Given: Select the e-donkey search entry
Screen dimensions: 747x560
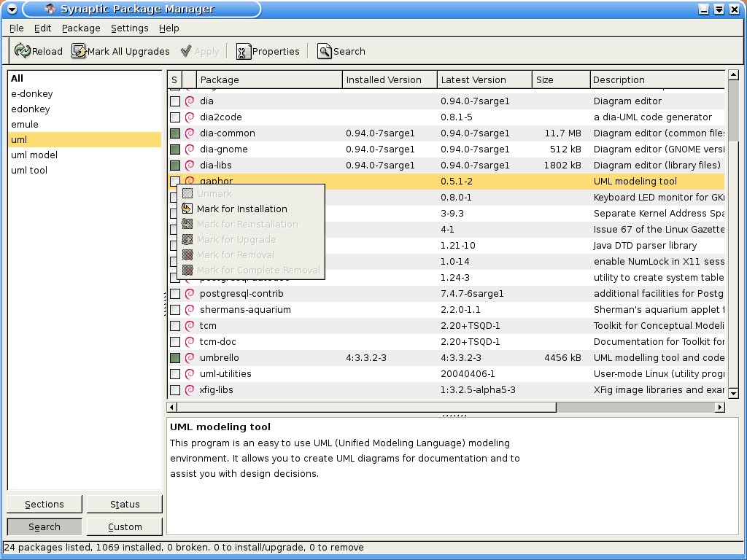Looking at the screenshot, I should 85,94.
